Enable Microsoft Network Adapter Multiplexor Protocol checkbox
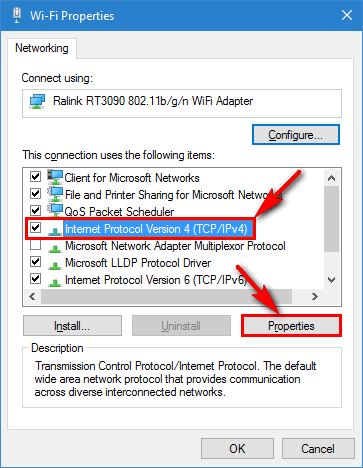 (35, 245)
